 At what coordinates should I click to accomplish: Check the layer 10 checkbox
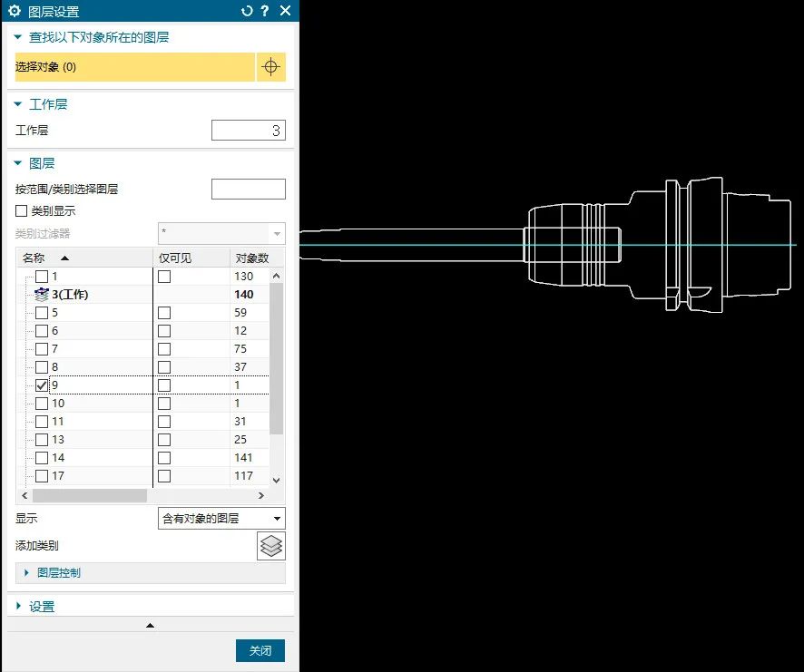coord(42,404)
